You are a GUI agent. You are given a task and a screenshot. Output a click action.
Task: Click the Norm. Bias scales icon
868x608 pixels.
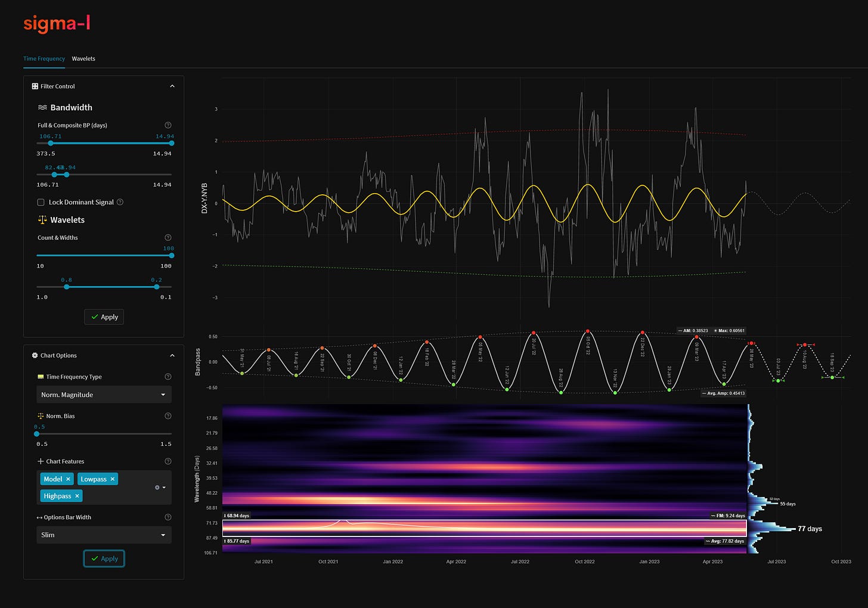(41, 416)
